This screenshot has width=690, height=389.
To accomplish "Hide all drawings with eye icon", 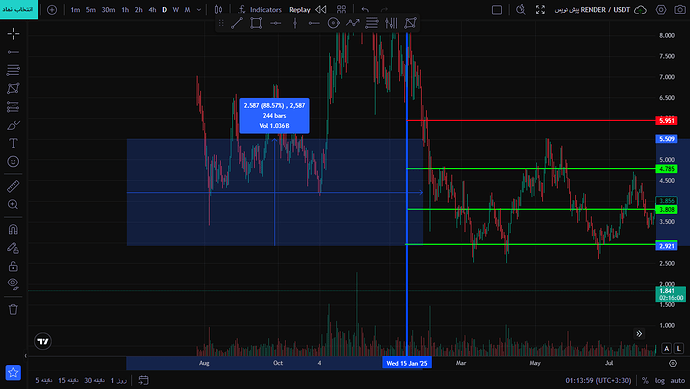I will coord(13,284).
